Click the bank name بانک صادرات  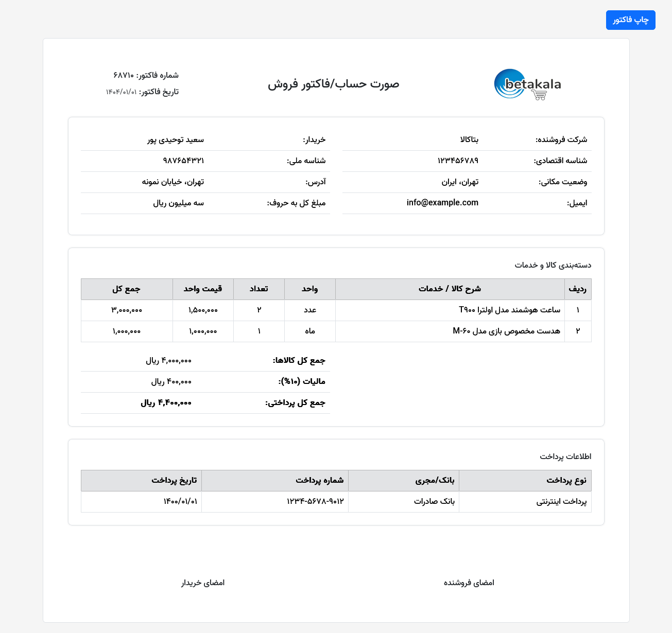click(435, 501)
